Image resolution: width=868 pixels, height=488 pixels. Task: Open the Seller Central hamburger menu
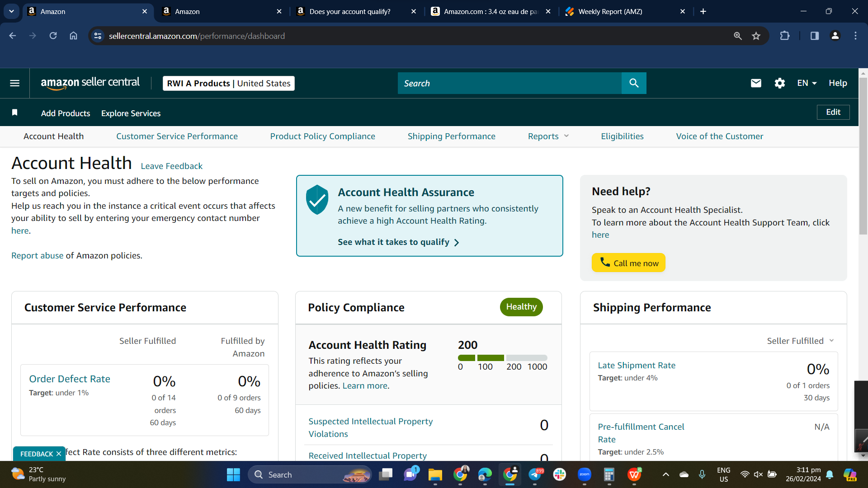coord(15,83)
